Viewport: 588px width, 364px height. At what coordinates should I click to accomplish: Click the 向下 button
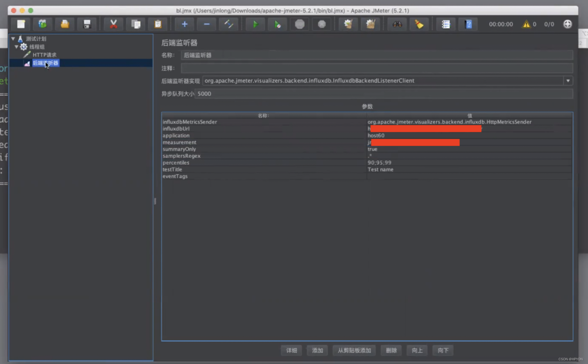tap(443, 350)
